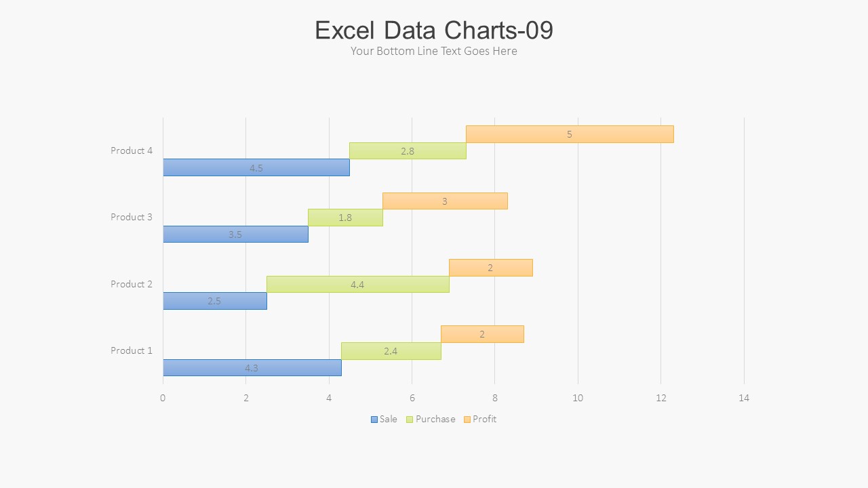
Task: Select the Product 1 Purchase bar labeled 2.4
Action: [391, 351]
